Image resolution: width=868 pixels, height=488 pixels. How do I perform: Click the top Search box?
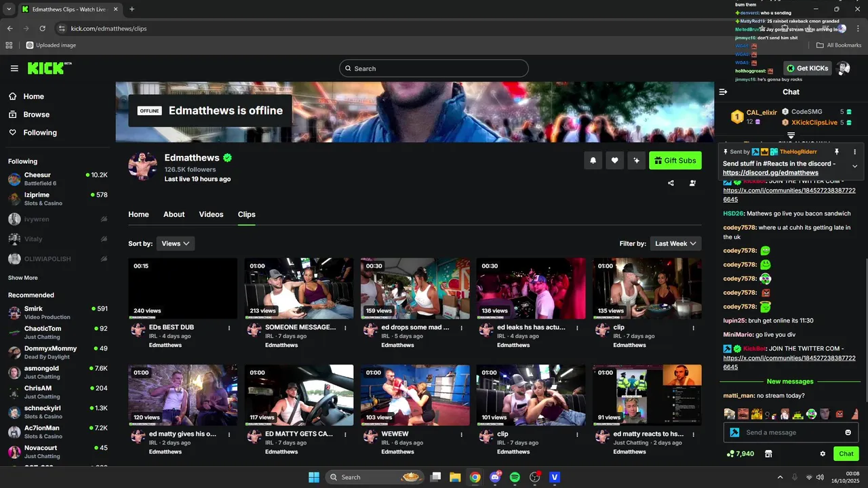(x=433, y=68)
